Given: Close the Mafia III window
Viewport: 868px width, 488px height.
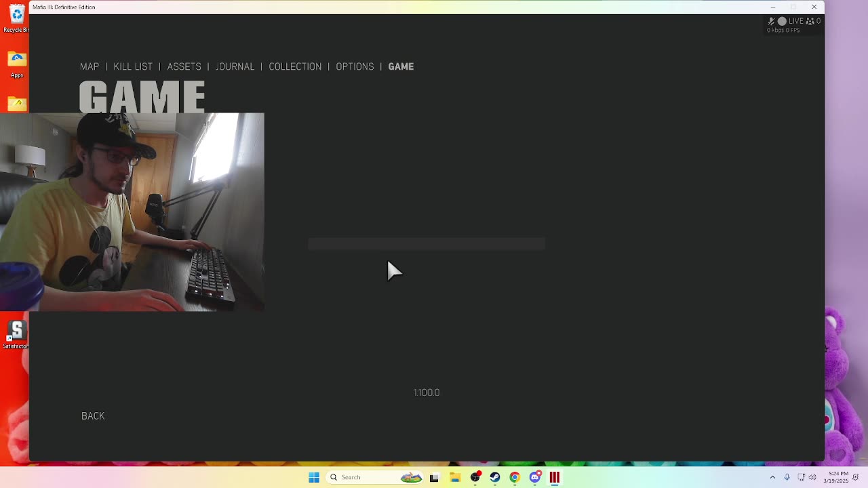Looking at the screenshot, I should click(814, 7).
